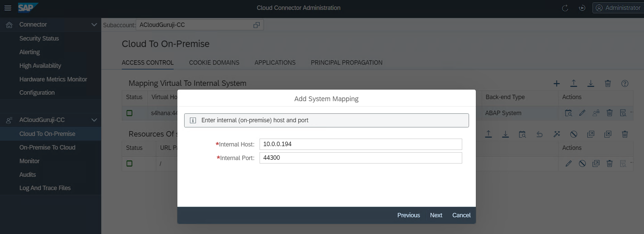Collapse the ACloudGuruji-CC sidebar section

(94, 120)
